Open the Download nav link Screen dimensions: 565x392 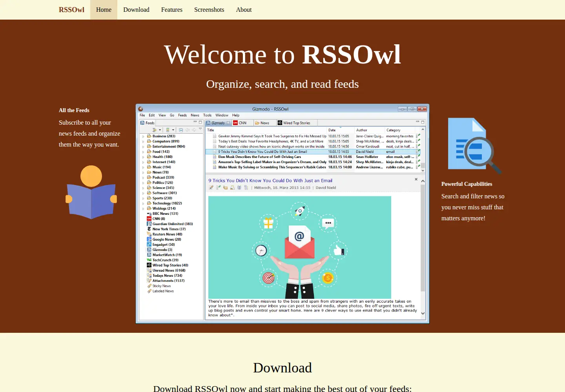(136, 10)
